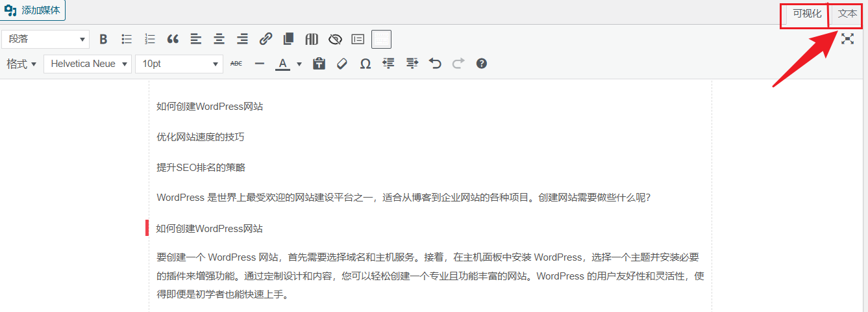Click the redo arrow icon
868x312 pixels.
(x=458, y=64)
